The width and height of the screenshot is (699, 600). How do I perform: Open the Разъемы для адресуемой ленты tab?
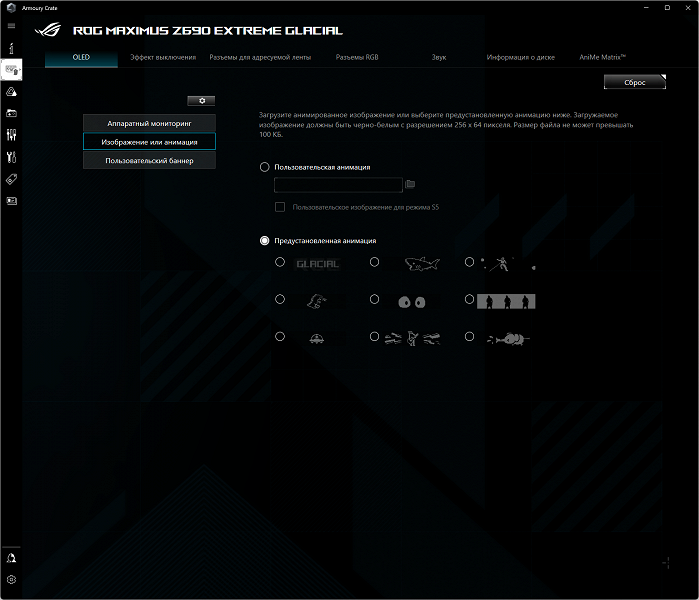(x=260, y=57)
